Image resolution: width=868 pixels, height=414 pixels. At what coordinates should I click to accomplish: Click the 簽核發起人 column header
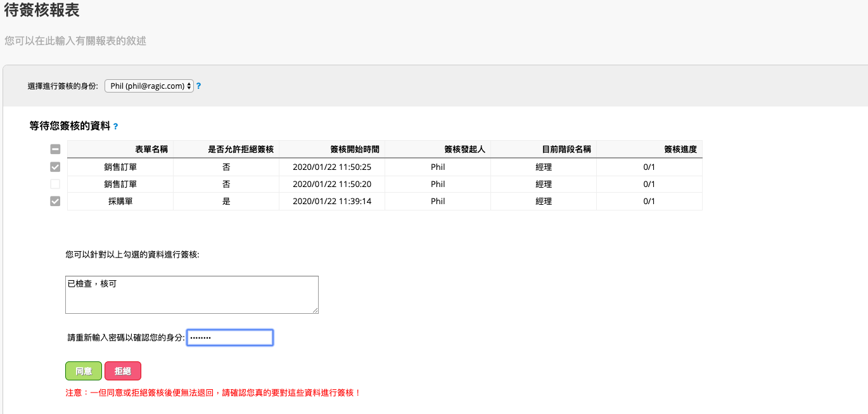pos(464,150)
